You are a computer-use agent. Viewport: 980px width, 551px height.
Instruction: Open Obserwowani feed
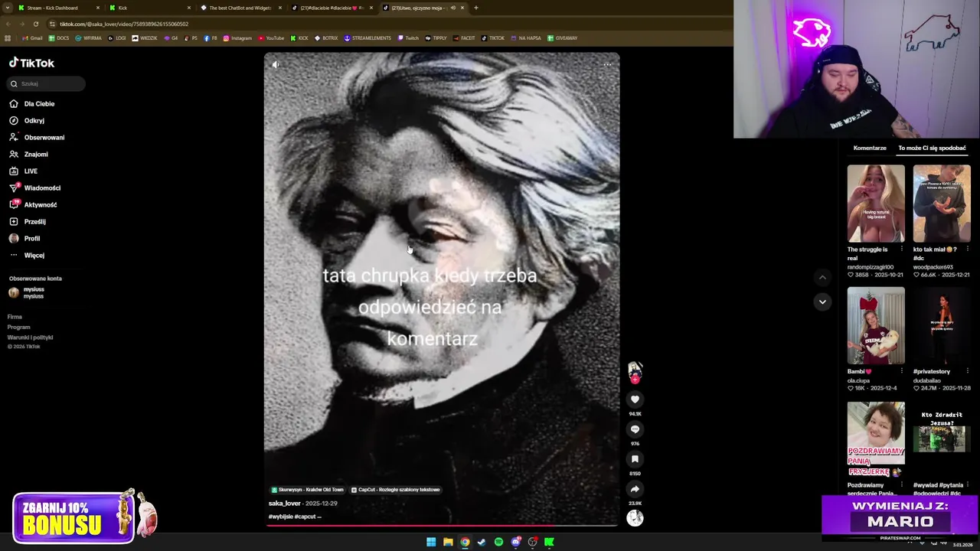pyautogui.click(x=44, y=137)
